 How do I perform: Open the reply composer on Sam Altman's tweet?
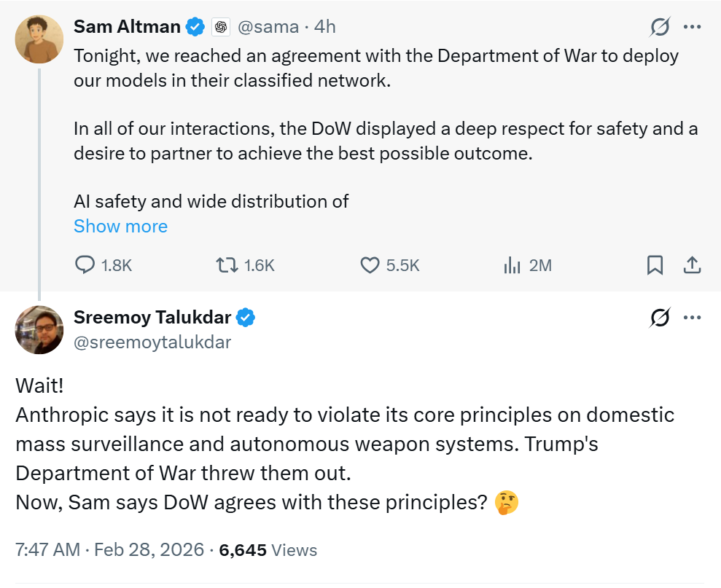84,265
